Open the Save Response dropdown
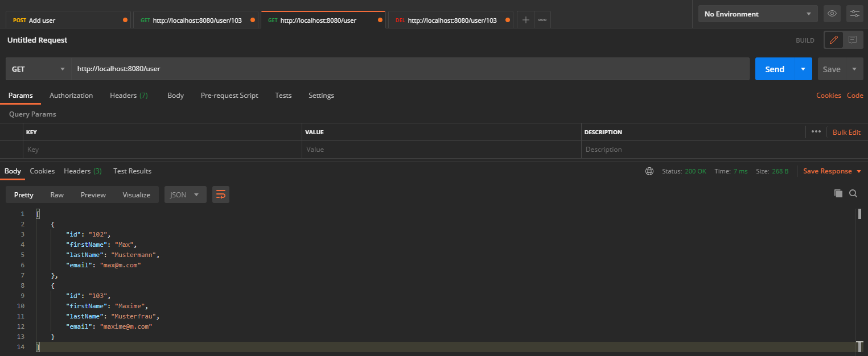This screenshot has height=356, width=868. pyautogui.click(x=832, y=171)
